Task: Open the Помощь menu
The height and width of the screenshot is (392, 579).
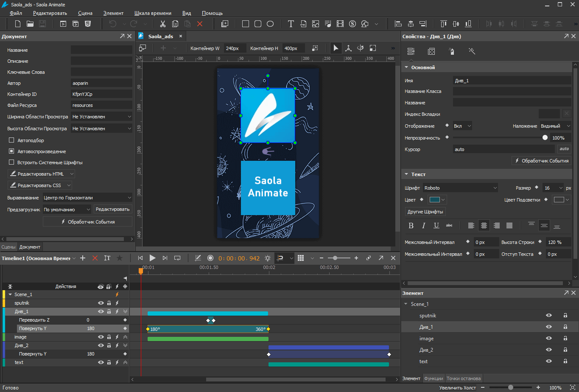Action: [x=212, y=13]
